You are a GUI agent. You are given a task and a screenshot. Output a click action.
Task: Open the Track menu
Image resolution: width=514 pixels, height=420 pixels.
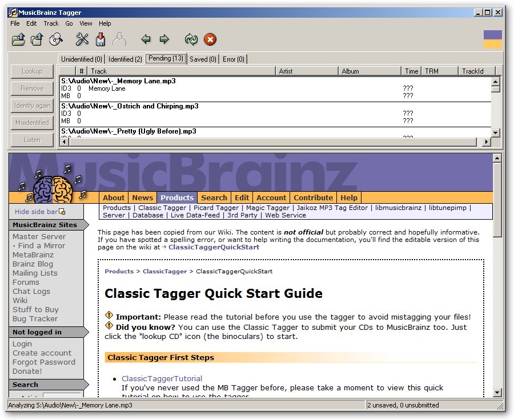tap(51, 23)
